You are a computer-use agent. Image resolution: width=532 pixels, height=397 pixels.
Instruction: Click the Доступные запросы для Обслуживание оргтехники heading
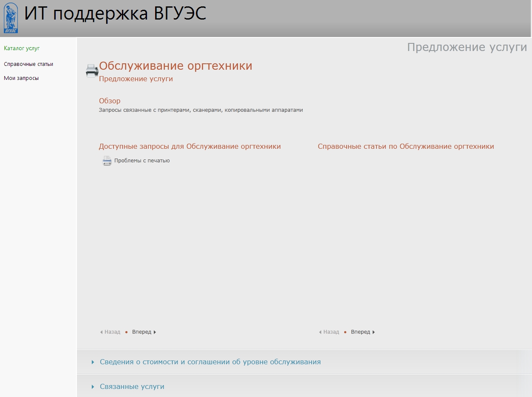pos(190,147)
